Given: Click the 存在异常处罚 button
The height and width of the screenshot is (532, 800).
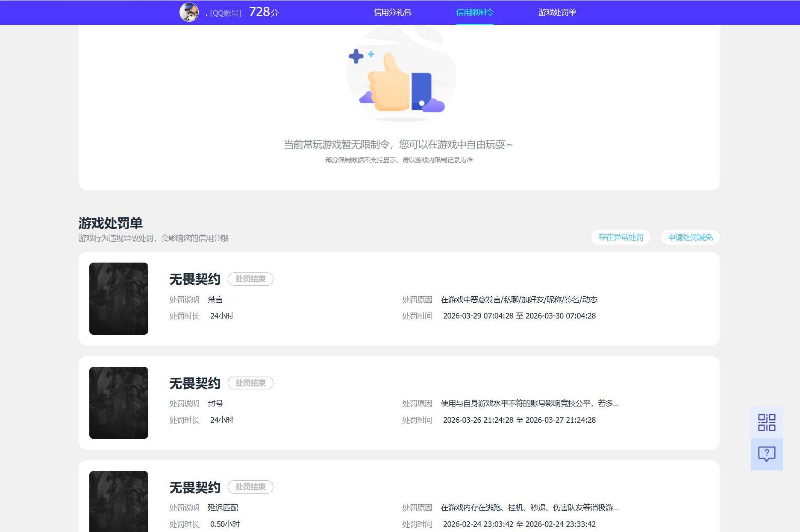Looking at the screenshot, I should pos(621,237).
